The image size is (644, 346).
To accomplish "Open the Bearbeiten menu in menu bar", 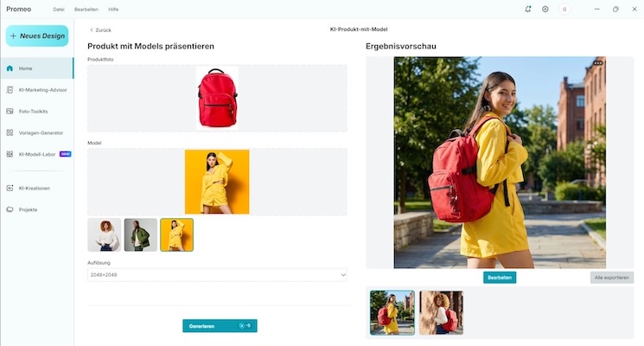I will 86,10.
